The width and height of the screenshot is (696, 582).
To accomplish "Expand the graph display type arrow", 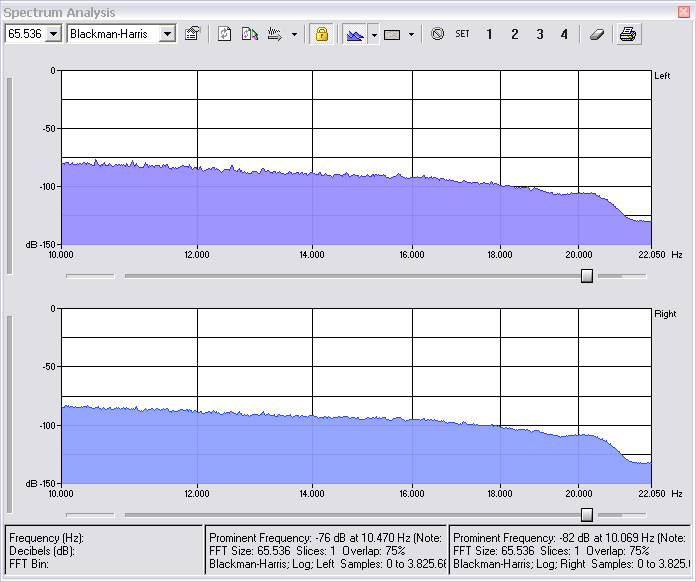I will (x=374, y=34).
